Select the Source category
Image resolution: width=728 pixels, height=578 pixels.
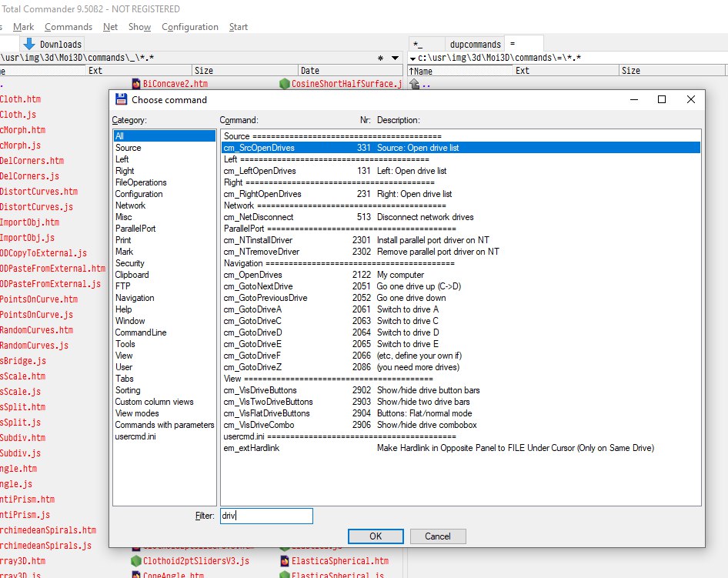click(x=165, y=148)
